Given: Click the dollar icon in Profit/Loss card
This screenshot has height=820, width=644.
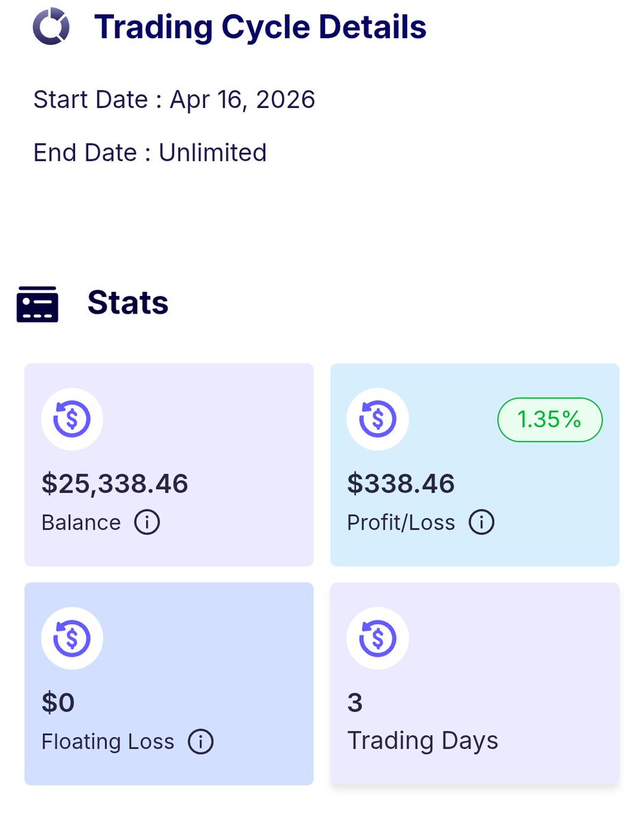Looking at the screenshot, I should 378,419.
